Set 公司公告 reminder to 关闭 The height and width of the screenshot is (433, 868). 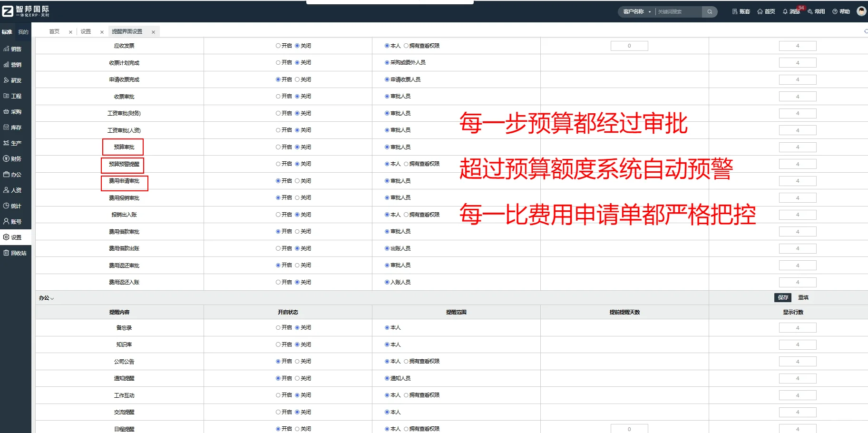click(297, 361)
